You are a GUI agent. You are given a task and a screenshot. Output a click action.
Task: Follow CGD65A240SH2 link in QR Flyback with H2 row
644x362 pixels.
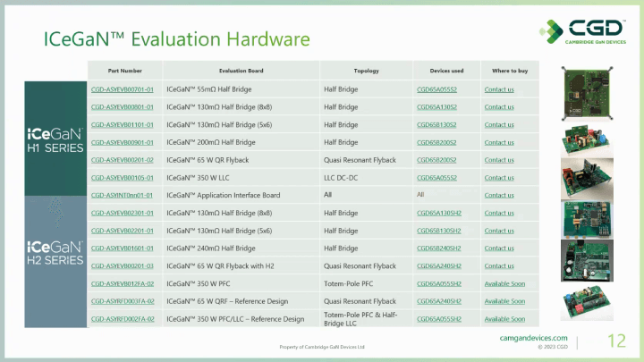click(439, 266)
